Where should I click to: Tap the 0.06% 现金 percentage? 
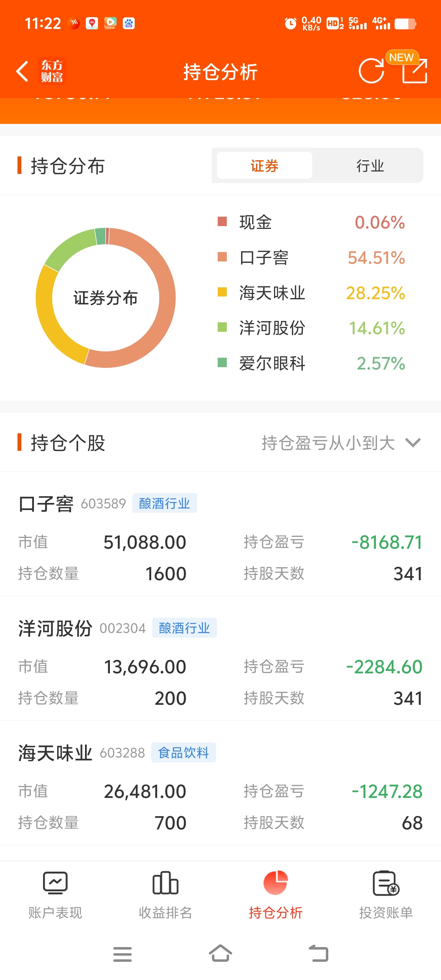[x=379, y=223]
